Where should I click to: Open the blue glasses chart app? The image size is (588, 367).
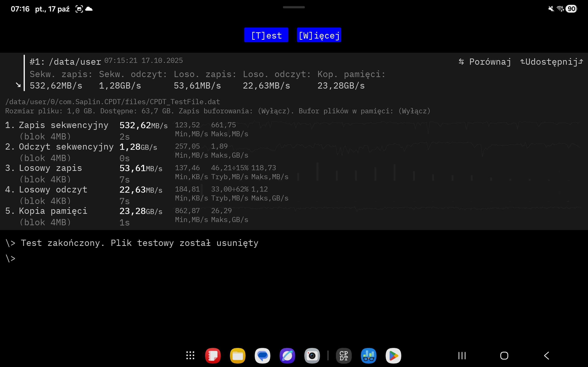coord(368,356)
